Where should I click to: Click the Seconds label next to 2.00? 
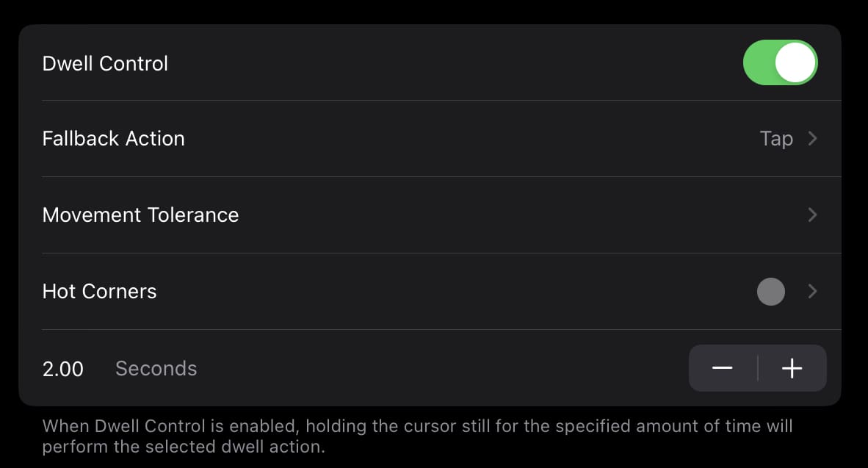pos(156,368)
